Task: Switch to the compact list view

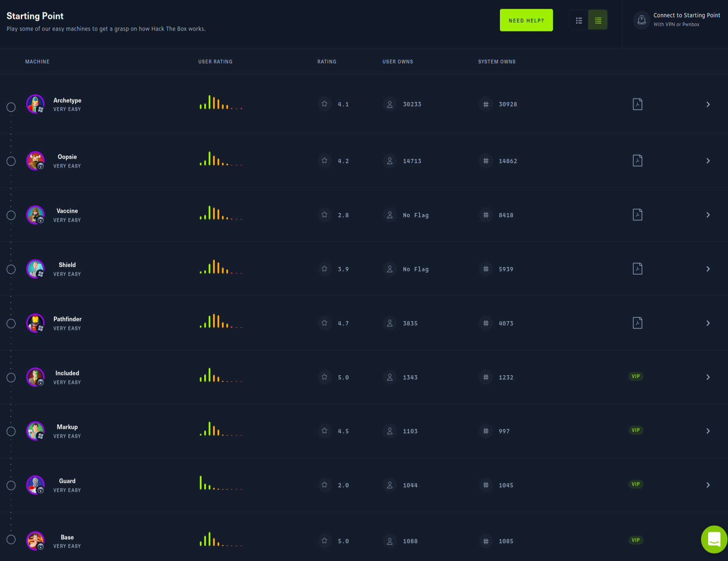Action: pos(598,20)
